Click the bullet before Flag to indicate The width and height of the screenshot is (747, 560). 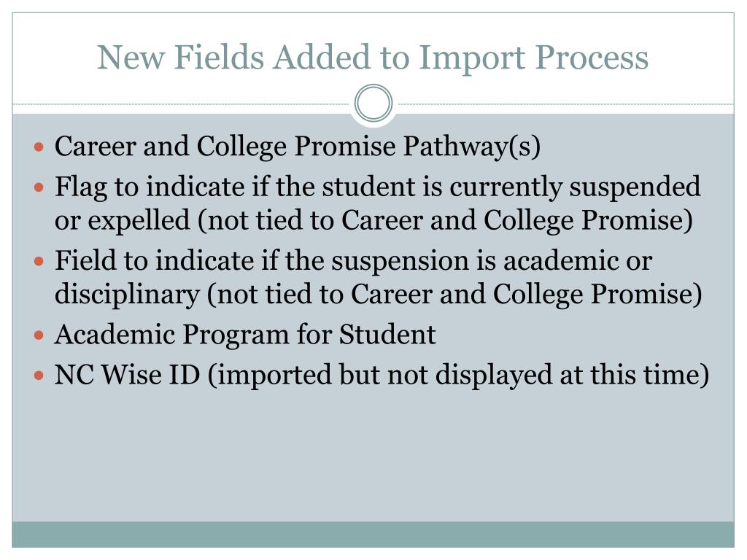tap(39, 187)
